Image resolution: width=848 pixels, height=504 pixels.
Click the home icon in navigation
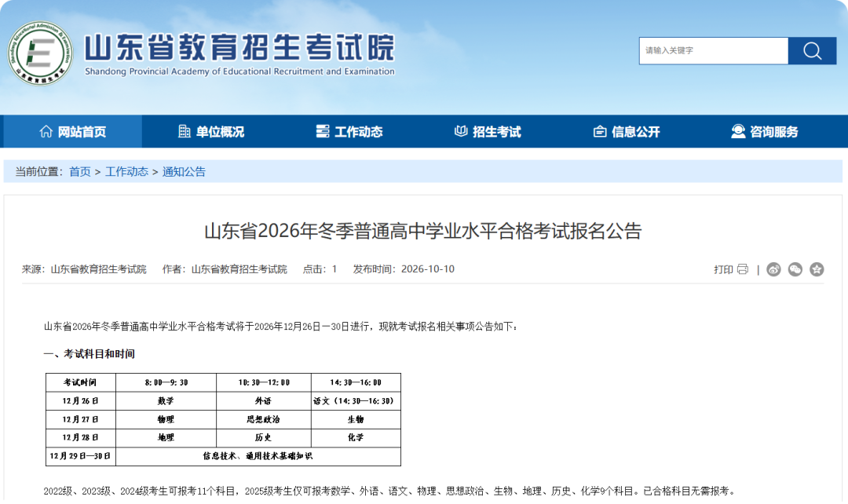[x=46, y=131]
